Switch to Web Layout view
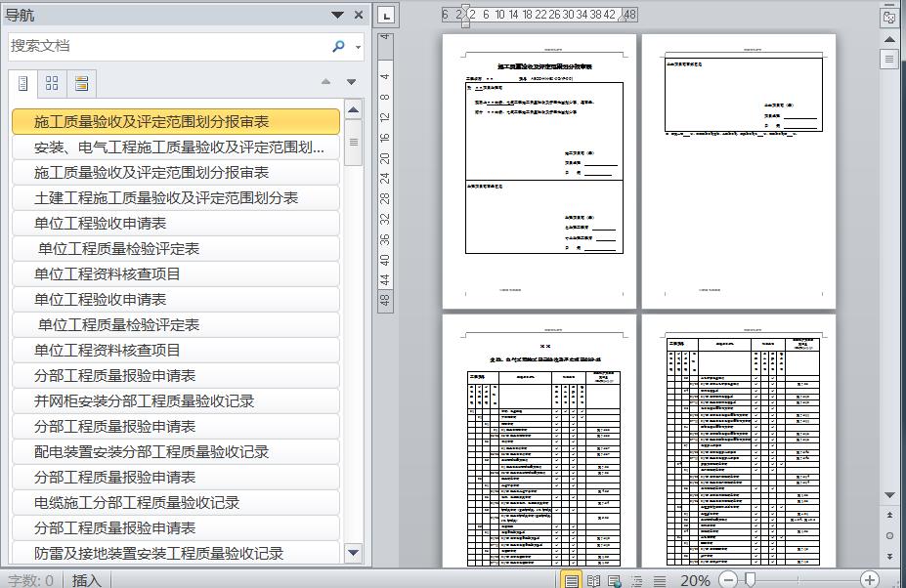This screenshot has width=906, height=588. pos(615,580)
